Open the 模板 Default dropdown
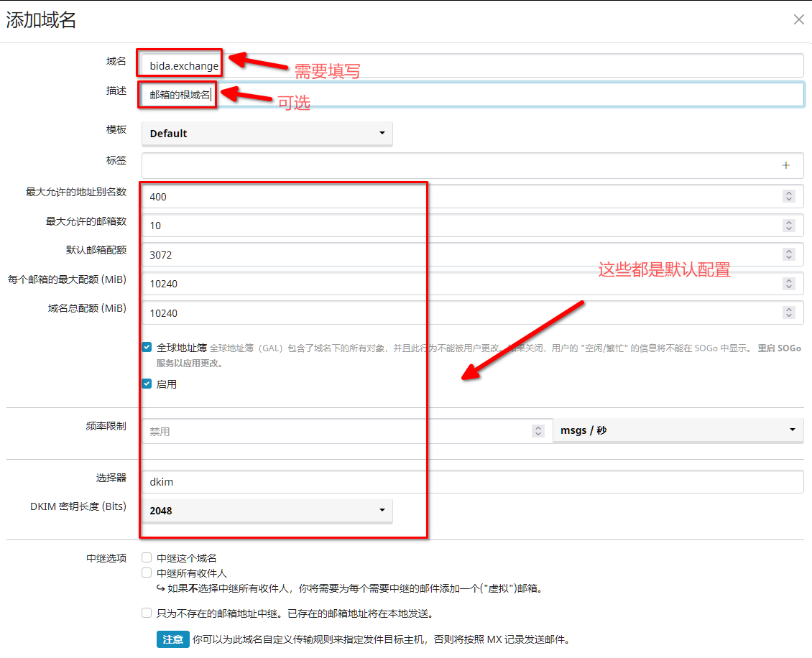 pos(267,134)
